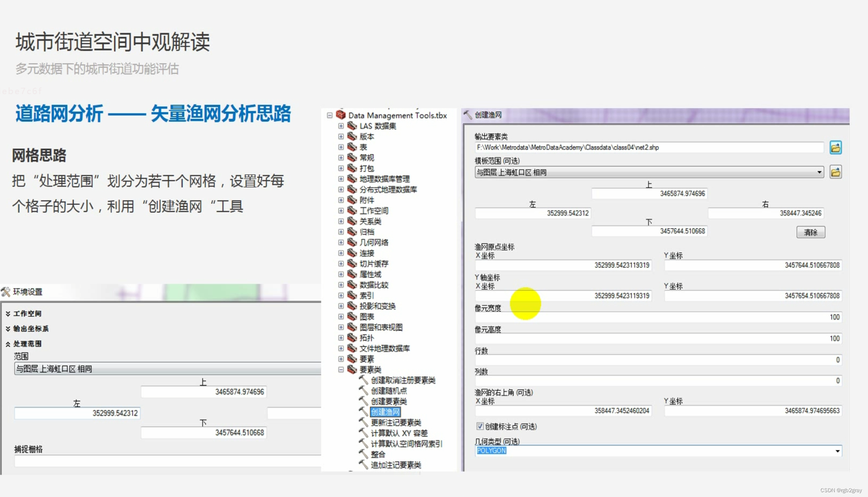This screenshot has height=497, width=868.
Task: Click the 行数 input field
Action: [x=658, y=360]
